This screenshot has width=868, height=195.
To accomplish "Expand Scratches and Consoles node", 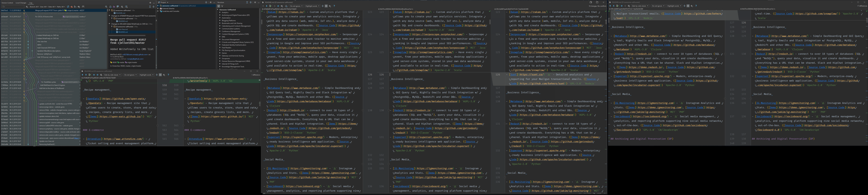I will (158, 11).
